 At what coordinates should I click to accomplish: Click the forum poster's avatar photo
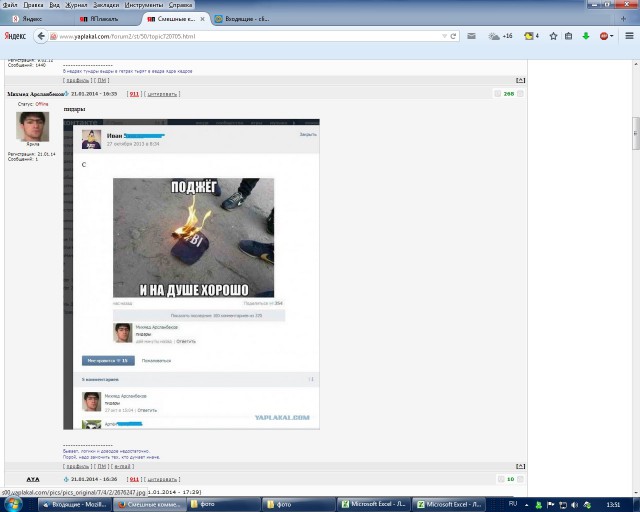(33, 127)
